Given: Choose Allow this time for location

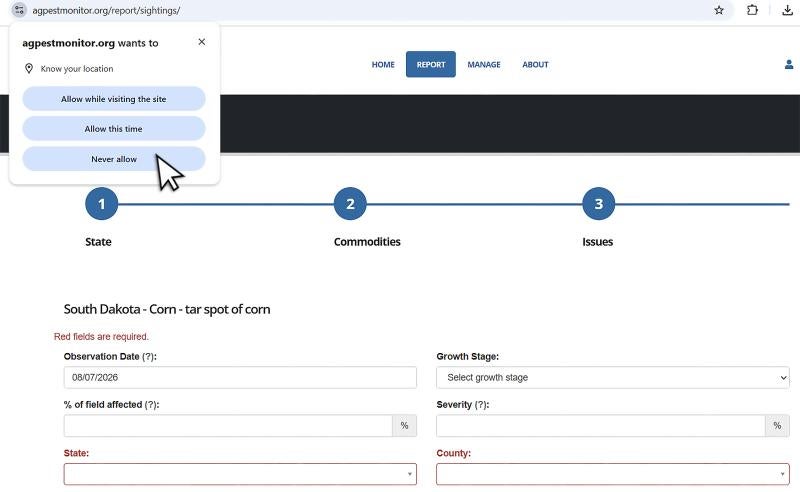Looking at the screenshot, I should (x=114, y=129).
